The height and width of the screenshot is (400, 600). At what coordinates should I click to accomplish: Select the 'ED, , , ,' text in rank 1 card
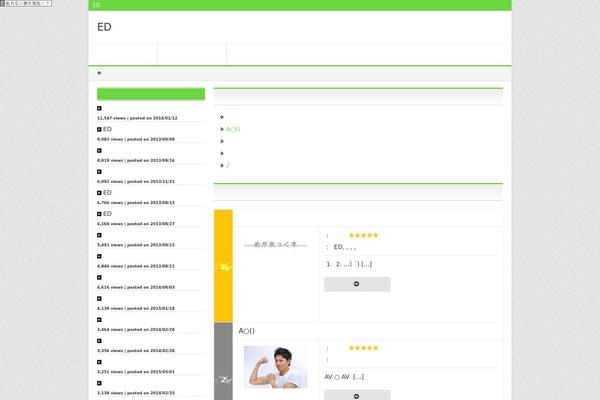click(345, 247)
